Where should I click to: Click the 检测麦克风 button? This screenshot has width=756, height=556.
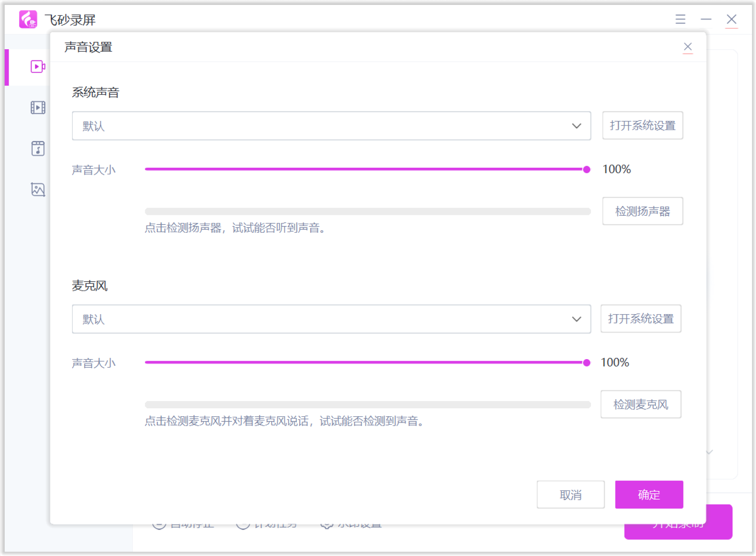tap(641, 404)
